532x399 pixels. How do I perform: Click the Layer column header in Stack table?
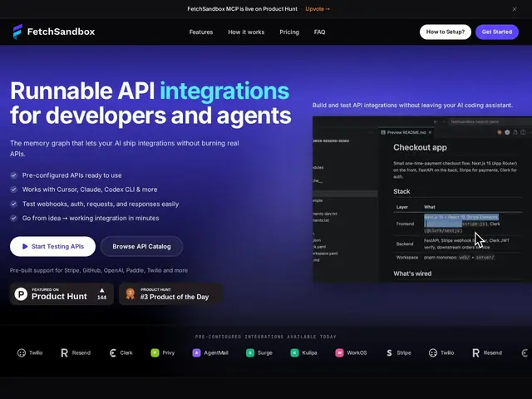pyautogui.click(x=402, y=207)
